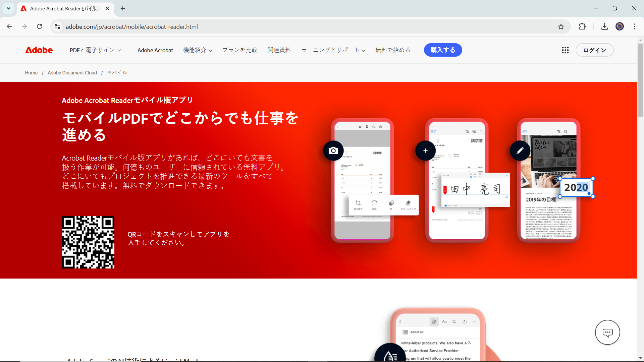Open Chrome three-dot menu

click(x=635, y=27)
